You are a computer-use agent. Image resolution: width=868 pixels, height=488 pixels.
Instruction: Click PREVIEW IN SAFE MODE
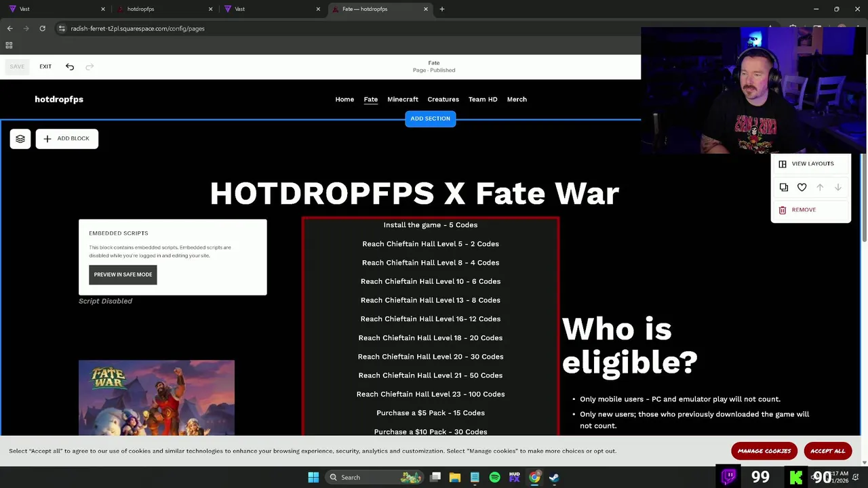[123, 274]
